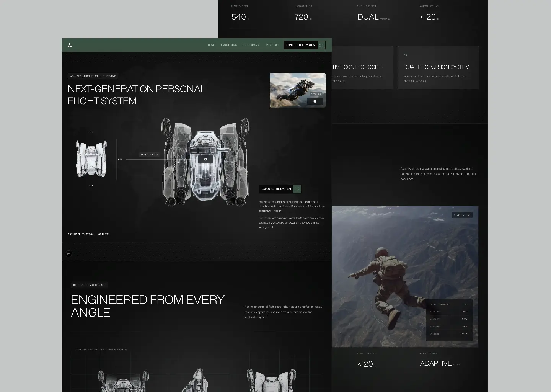Click the NEXT-GENERATION PERSONAL FLIGHT SYSTEM headline

point(137,95)
